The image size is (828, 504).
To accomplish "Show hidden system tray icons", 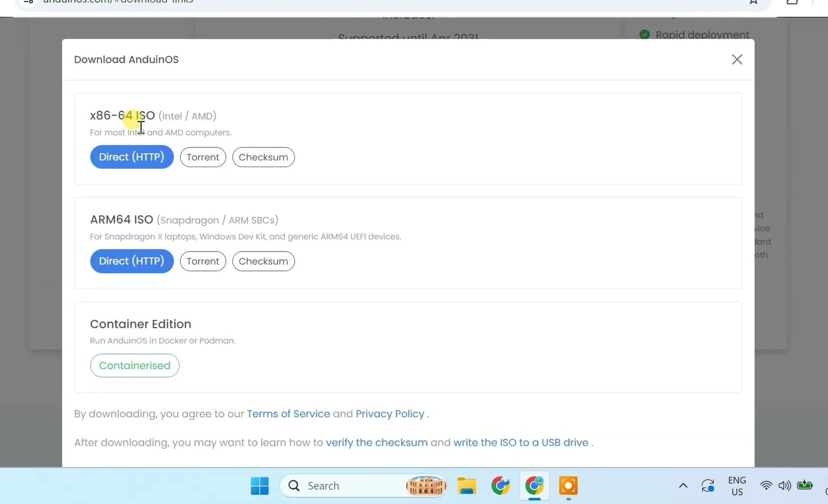I will 683,485.
